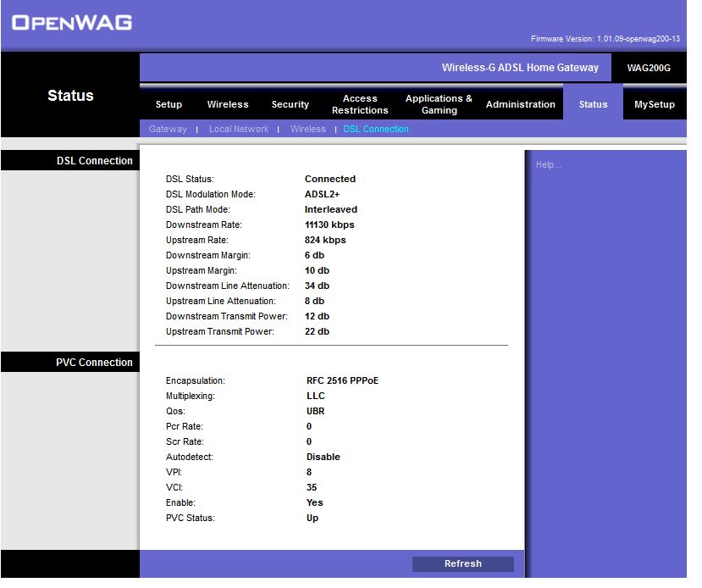Select the DSL Connection sub-page
Screen dimensions: 702x588
pos(376,129)
